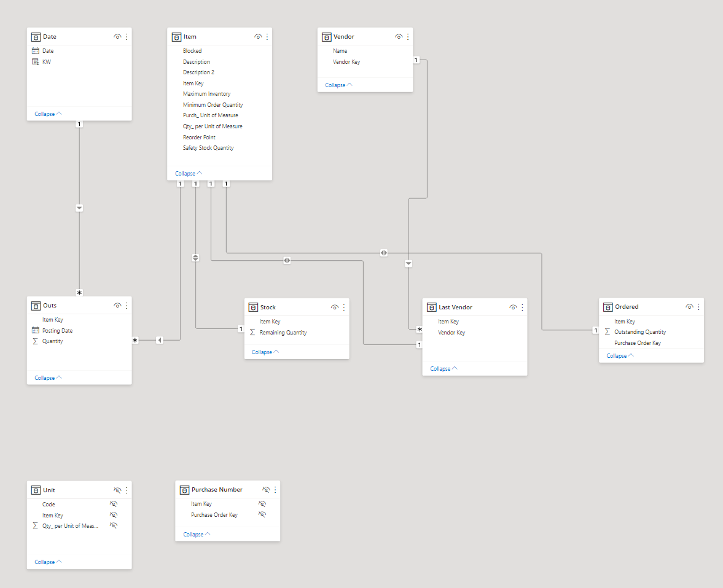Click the Unit table header icon
The width and height of the screenshot is (723, 588).
tap(36, 490)
